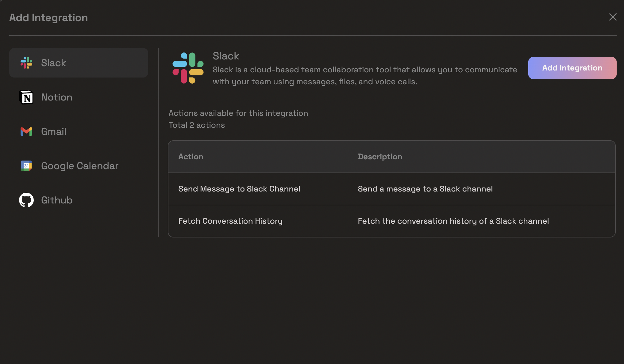Click the Gmail envelope icon
The height and width of the screenshot is (364, 624).
tap(26, 131)
